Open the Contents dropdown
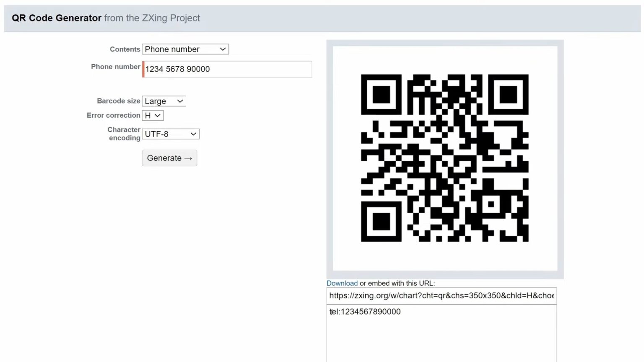644x362 pixels. coord(185,49)
